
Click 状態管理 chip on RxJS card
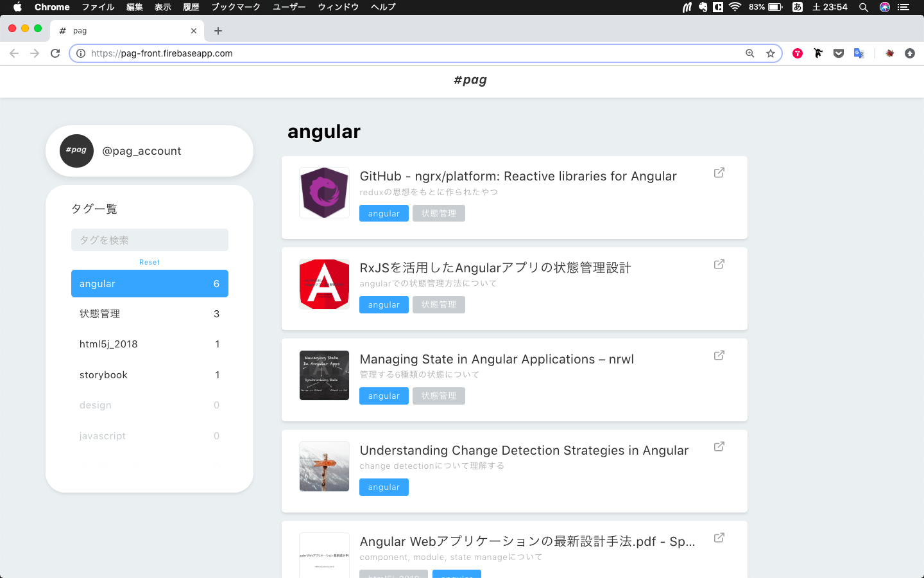click(439, 304)
